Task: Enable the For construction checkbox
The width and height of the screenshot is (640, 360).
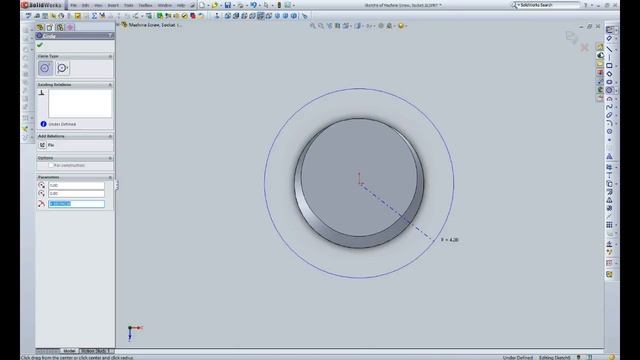Action: [x=51, y=165]
